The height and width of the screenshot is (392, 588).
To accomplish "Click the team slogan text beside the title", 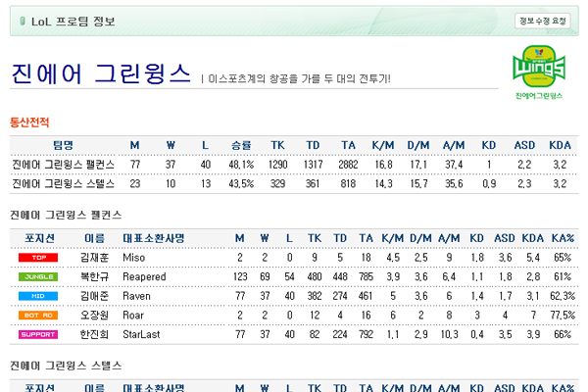I will pyautogui.click(x=299, y=78).
